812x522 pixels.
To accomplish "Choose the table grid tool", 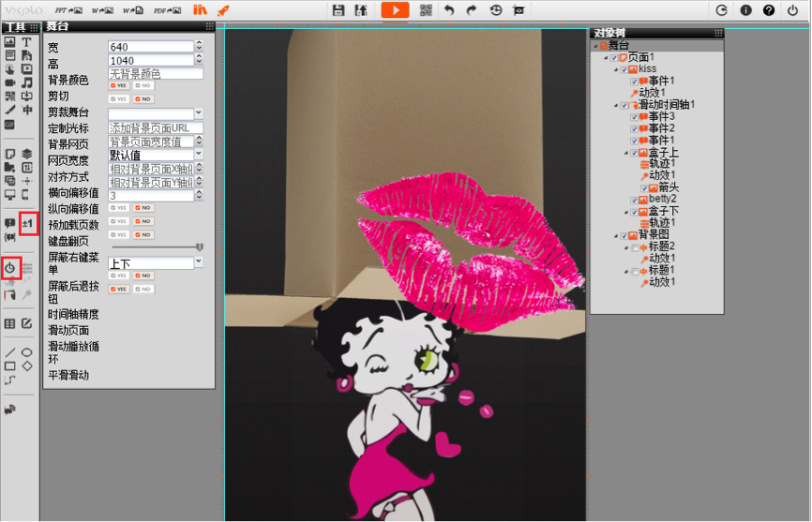I will click(x=9, y=324).
